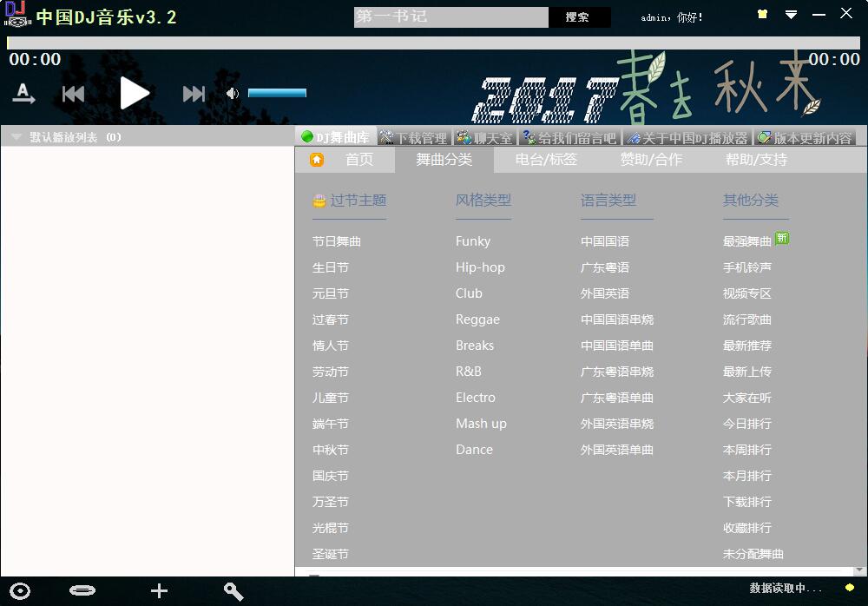Screen dimensions: 868x606
Task: Select the 舞曲分类 navigation item
Action: point(444,160)
